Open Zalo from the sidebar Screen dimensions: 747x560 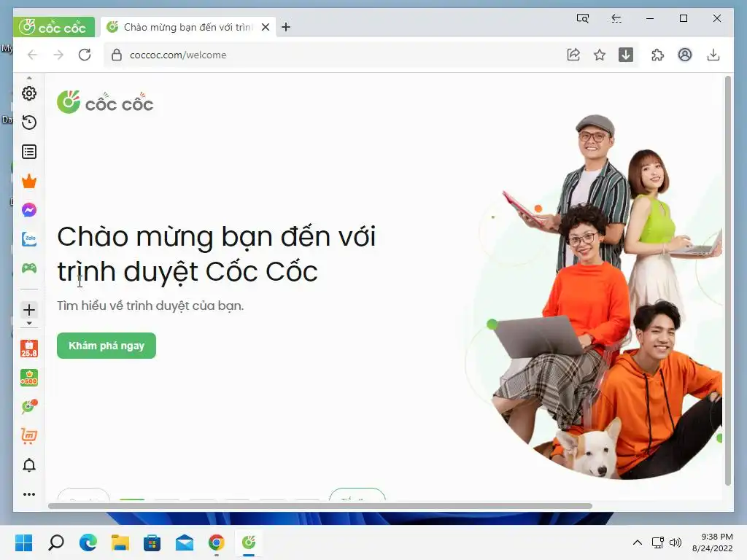(x=29, y=239)
